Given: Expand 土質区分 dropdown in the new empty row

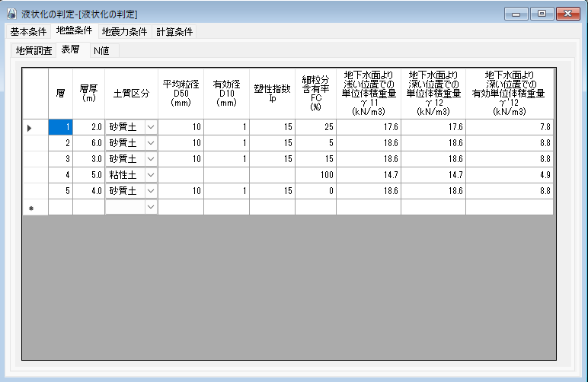Looking at the screenshot, I should (151, 207).
